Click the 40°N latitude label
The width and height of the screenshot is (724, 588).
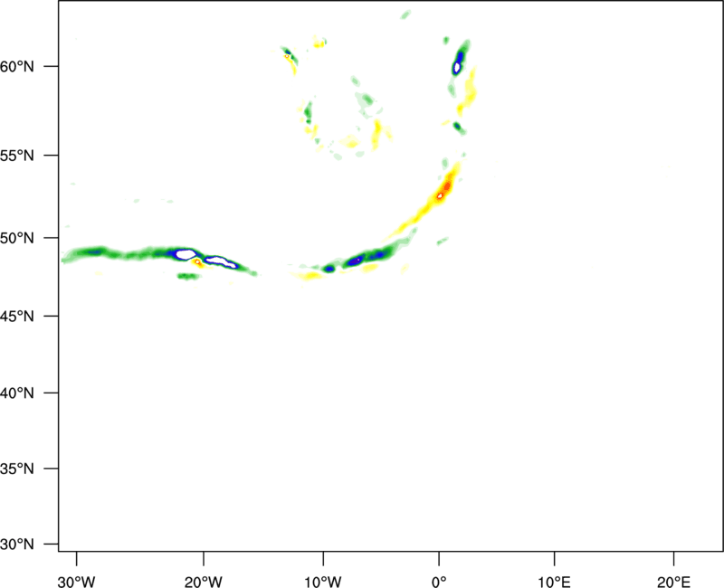[x=17, y=394]
